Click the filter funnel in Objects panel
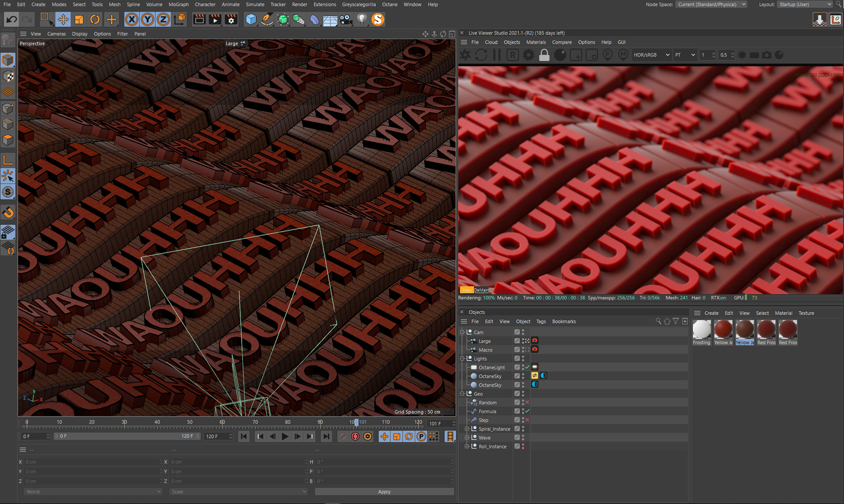Screen dimensions: 844x504 pos(676,321)
